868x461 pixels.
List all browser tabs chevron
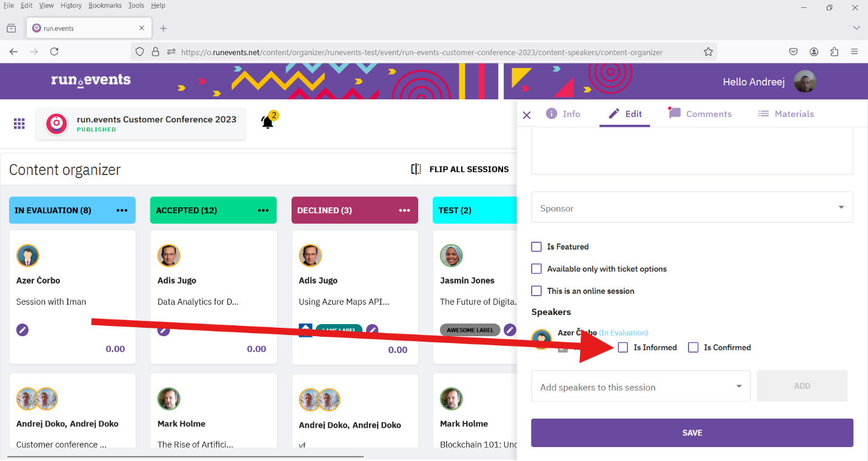tap(856, 28)
